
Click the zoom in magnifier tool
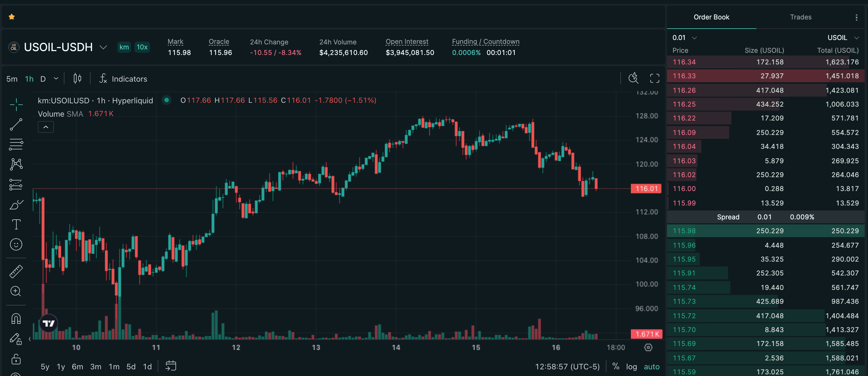16,291
